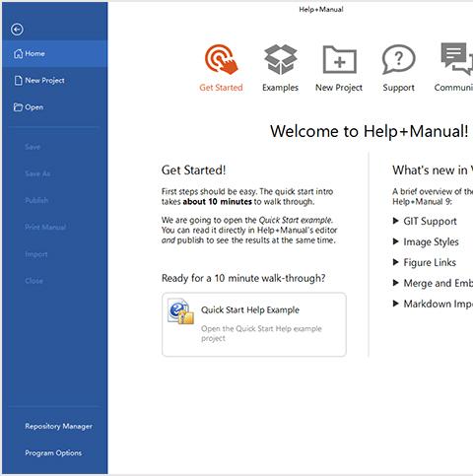Click the Quick Start help file icon
The height and width of the screenshot is (476, 473).
point(180,311)
